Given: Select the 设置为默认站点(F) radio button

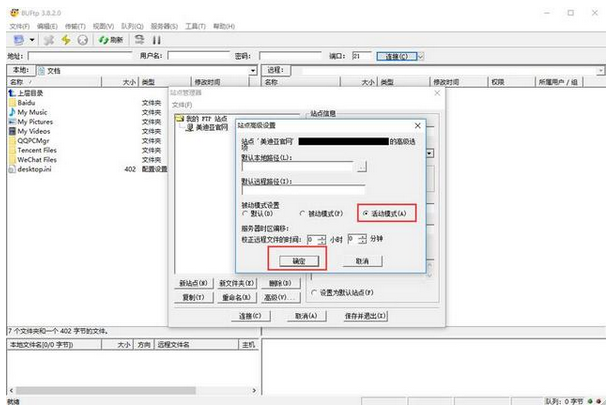Looking at the screenshot, I should click(314, 292).
